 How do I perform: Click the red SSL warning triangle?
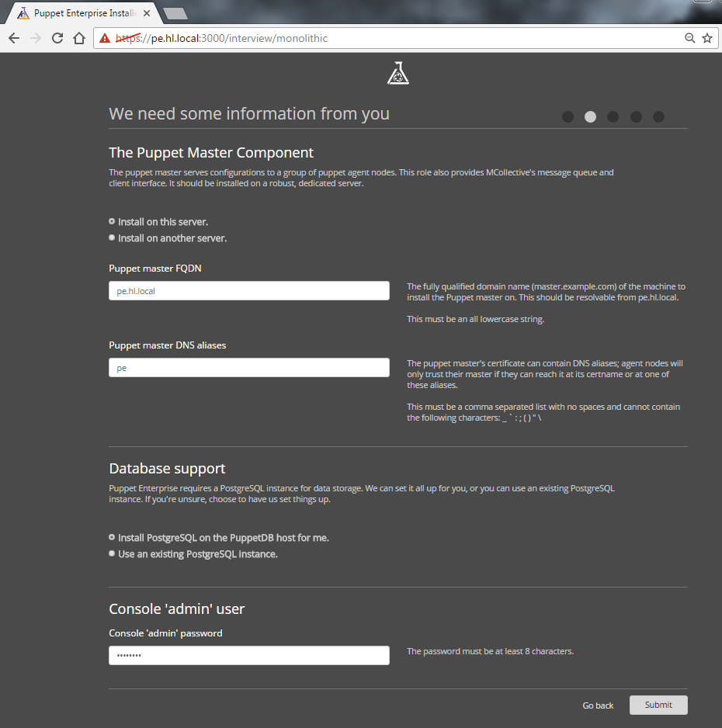click(x=105, y=38)
